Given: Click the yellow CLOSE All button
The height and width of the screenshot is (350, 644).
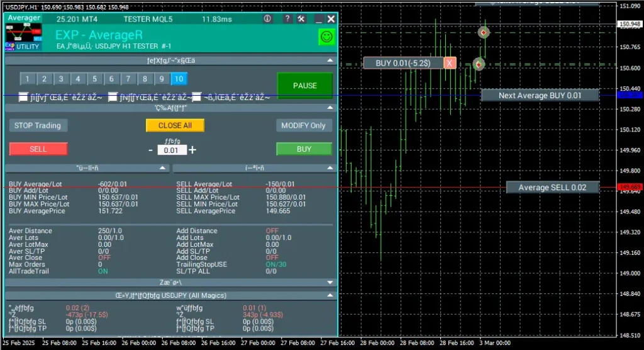Looking at the screenshot, I should (175, 125).
